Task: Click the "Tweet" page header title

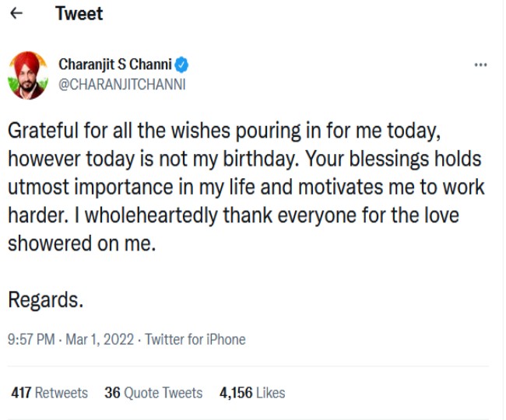Action: pos(79,14)
